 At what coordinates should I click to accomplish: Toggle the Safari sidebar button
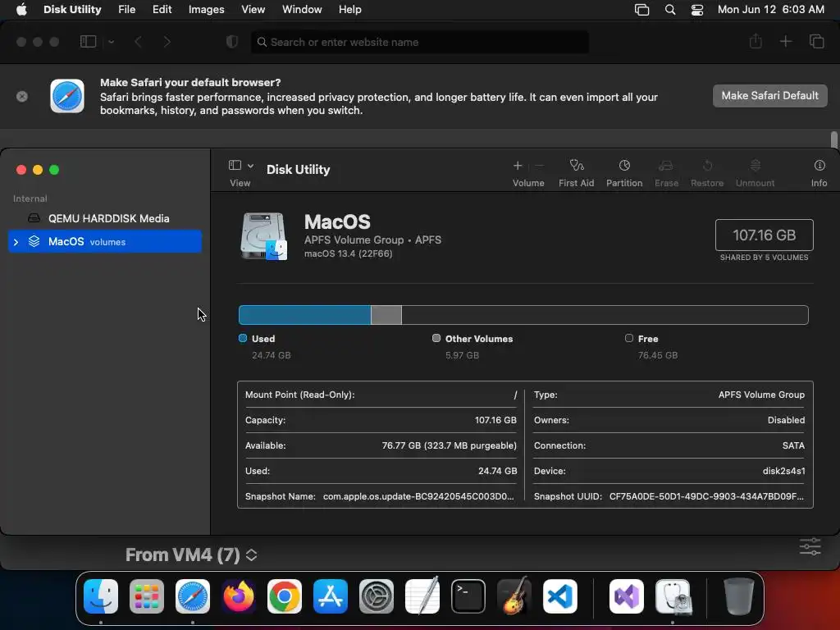click(x=88, y=41)
